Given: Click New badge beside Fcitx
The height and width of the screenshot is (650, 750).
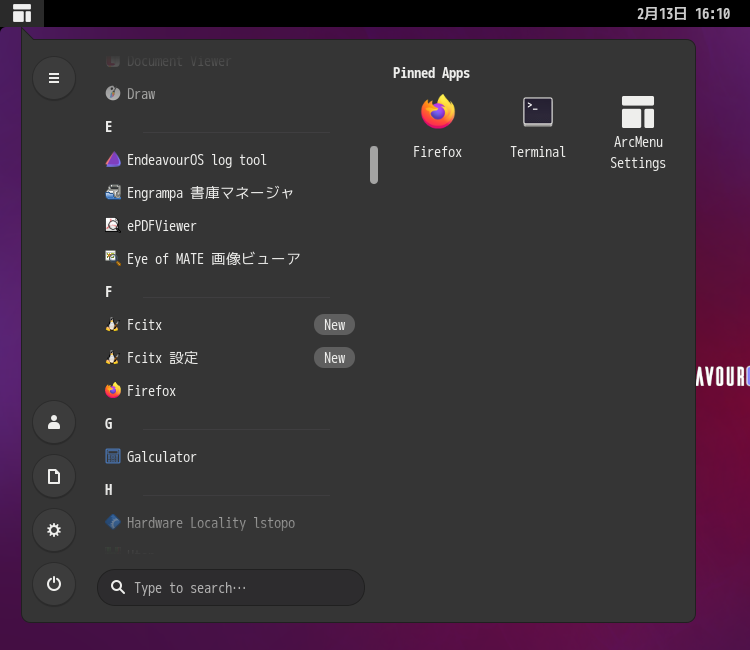Looking at the screenshot, I should [334, 325].
